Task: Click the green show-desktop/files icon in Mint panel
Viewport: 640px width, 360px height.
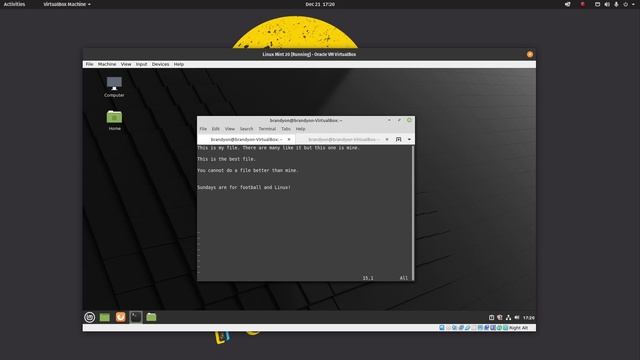Action: tap(104, 317)
